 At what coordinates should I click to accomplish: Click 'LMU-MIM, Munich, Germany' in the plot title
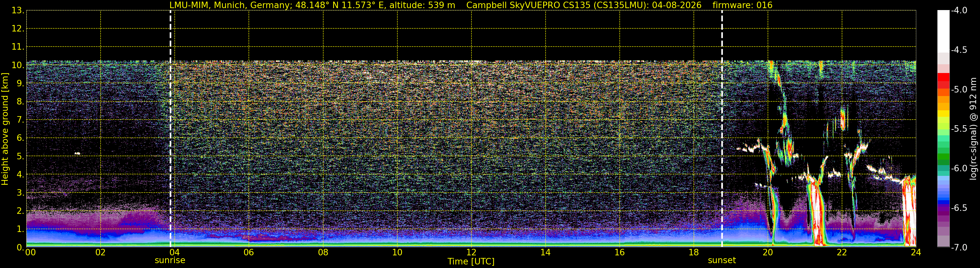tap(230, 5)
